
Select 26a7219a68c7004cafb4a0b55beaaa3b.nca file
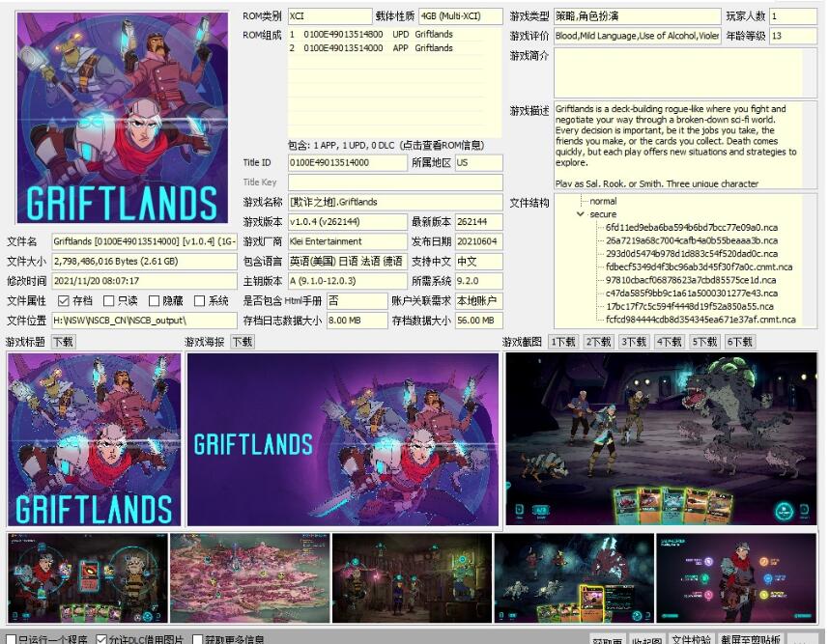(692, 240)
